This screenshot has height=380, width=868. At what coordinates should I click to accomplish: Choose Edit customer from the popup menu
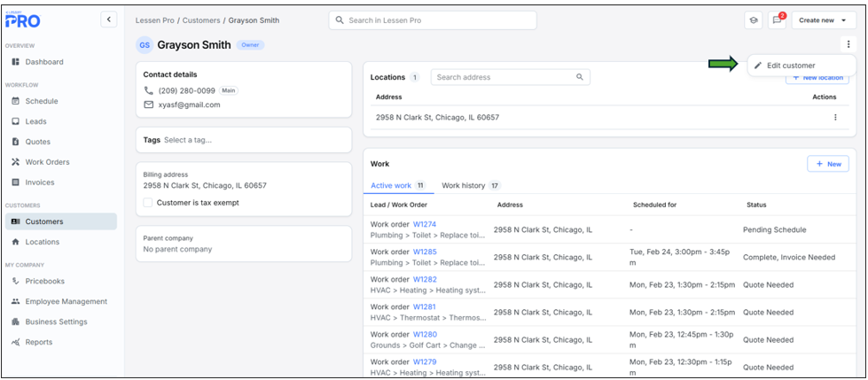791,66
